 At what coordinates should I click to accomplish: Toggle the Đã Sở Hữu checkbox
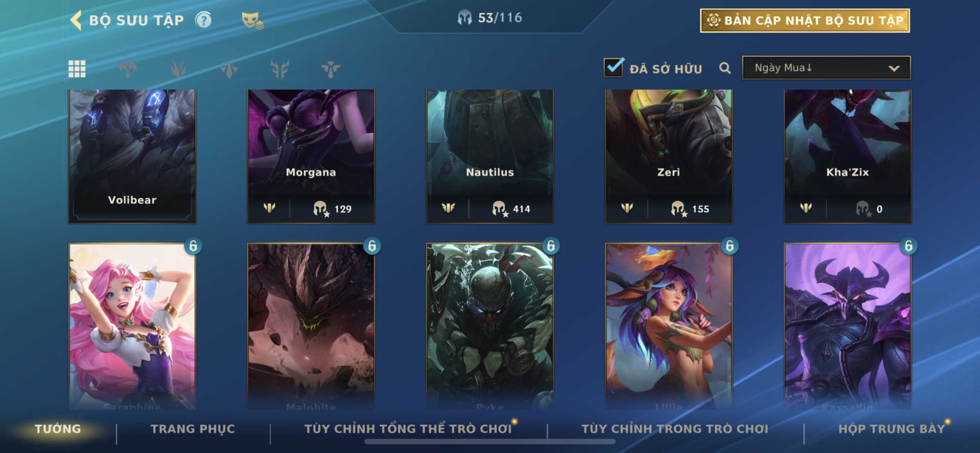coord(613,68)
